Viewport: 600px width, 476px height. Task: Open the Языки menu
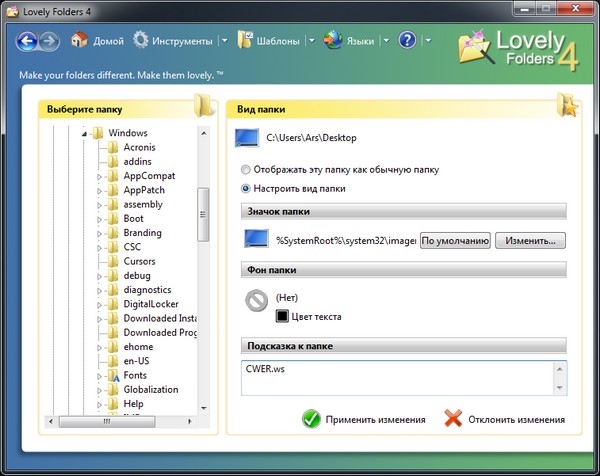click(361, 42)
